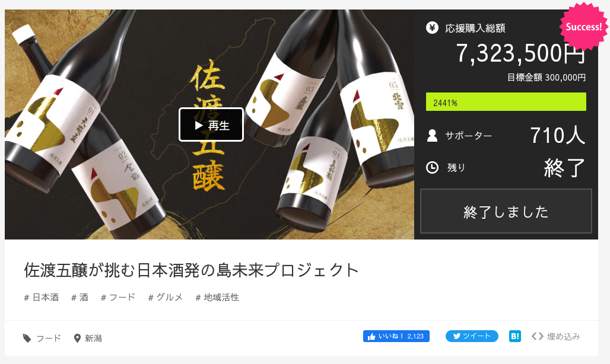
Task: Open the 埋め込み embed code link
Action: (x=556, y=336)
